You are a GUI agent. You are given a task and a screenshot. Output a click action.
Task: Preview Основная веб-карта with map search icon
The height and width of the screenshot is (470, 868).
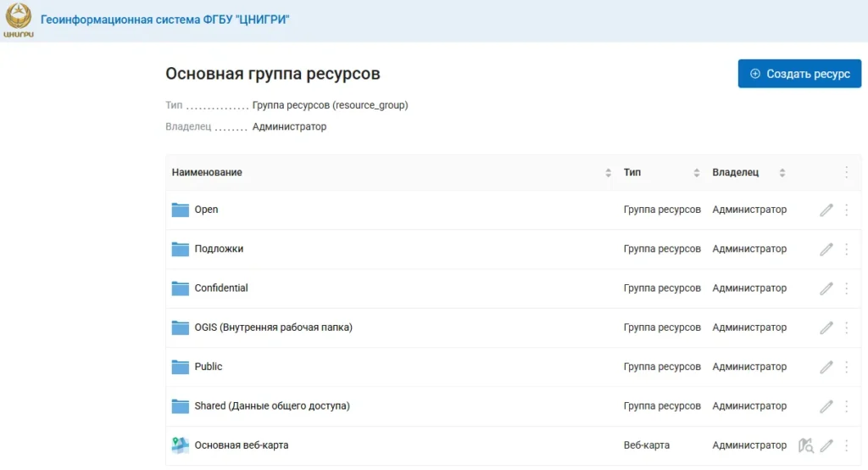806,445
